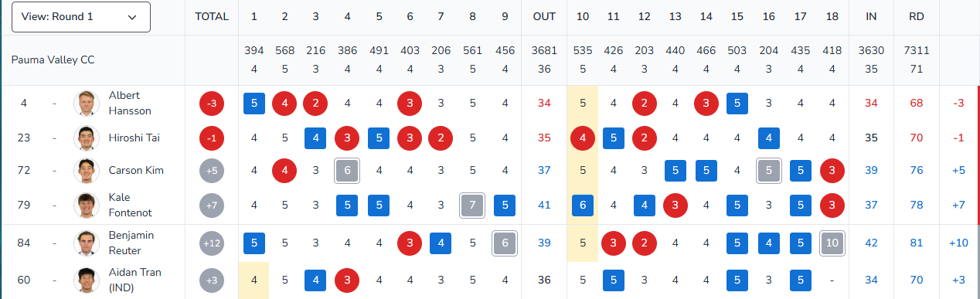Click Benjamin Reuter's gray +12 total badge

(x=212, y=243)
